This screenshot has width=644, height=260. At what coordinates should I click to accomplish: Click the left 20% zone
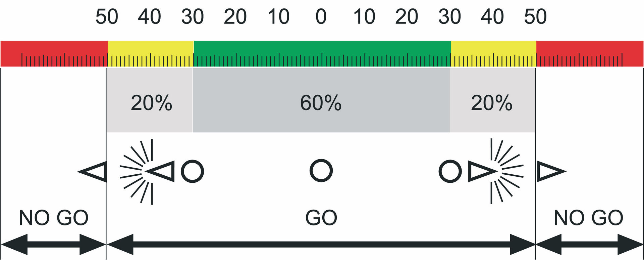150,100
